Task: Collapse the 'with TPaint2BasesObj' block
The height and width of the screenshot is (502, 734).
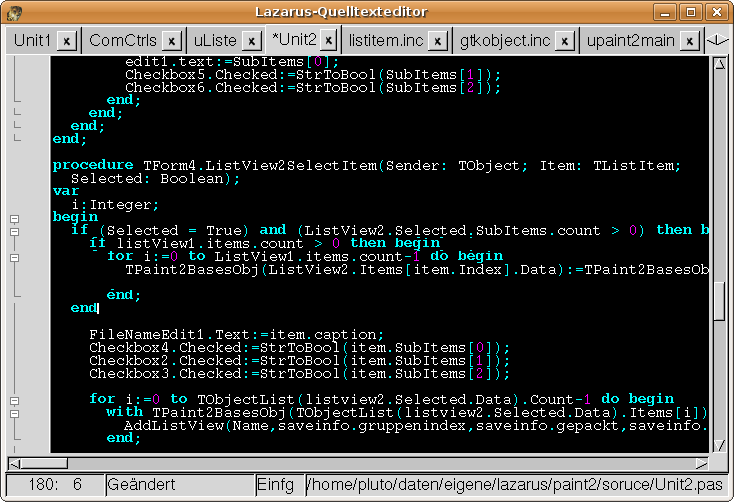Action: pos(15,412)
